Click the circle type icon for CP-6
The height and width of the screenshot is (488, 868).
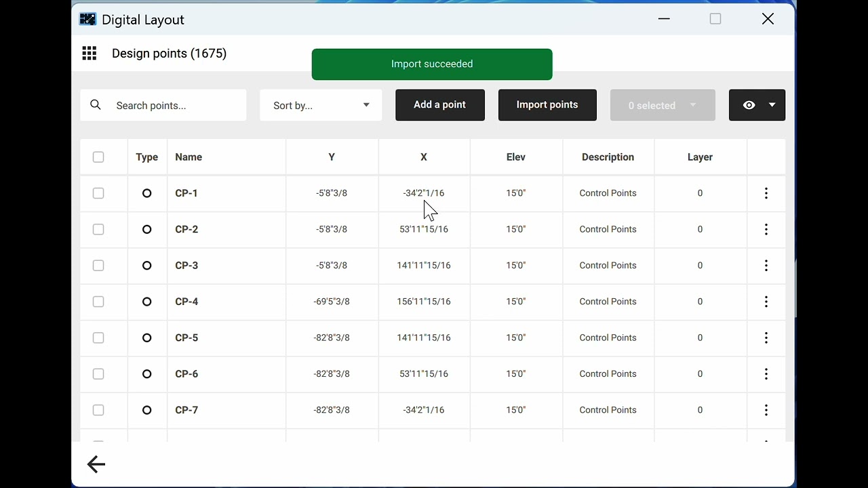click(146, 374)
